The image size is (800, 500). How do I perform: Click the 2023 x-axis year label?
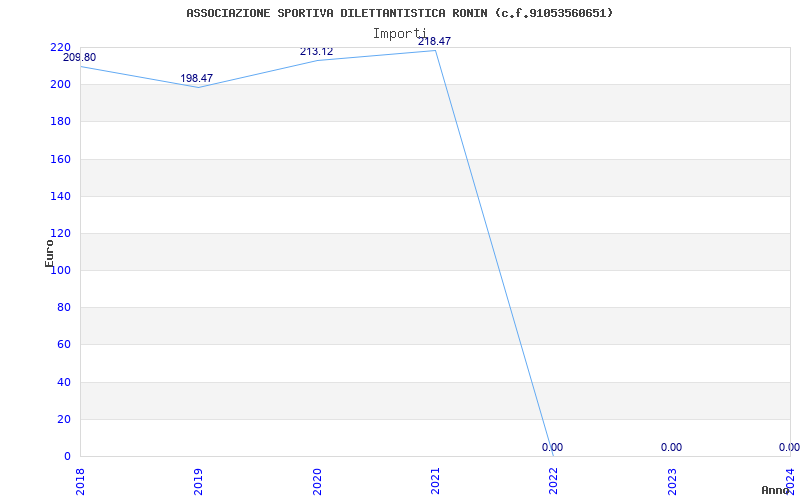click(672, 481)
